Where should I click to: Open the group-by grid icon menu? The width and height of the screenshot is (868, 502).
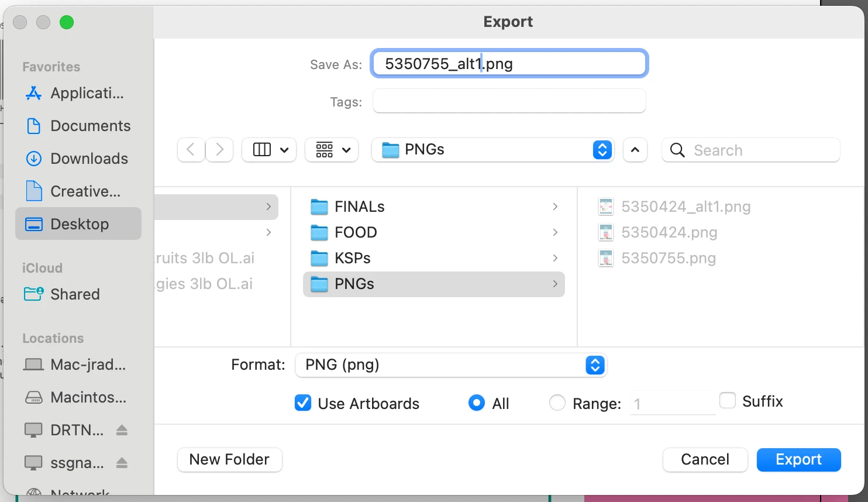(332, 150)
